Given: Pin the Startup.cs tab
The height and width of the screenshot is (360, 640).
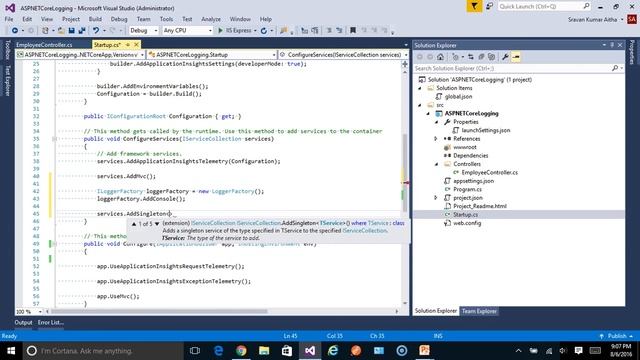Looking at the screenshot, I should click(128, 44).
